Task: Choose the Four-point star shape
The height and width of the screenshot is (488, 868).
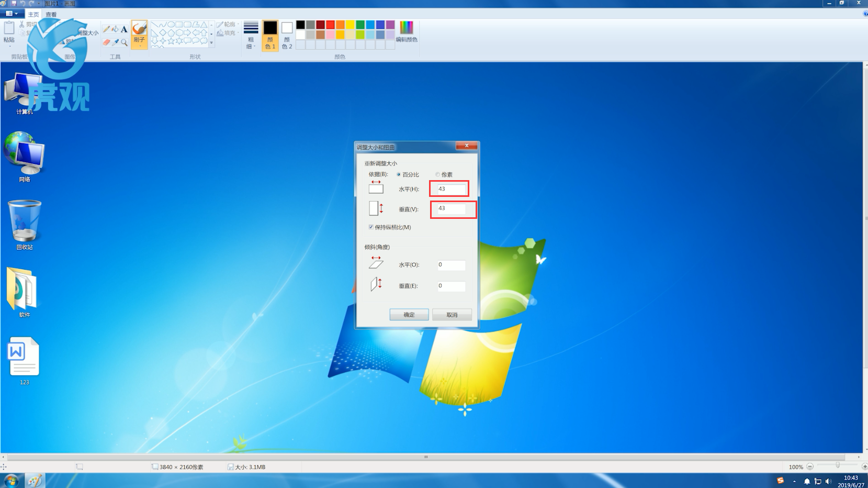Action: pyautogui.click(x=163, y=41)
